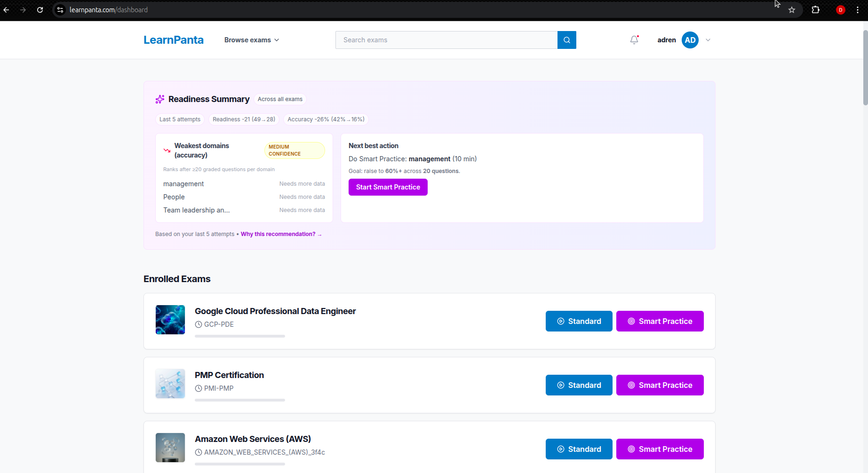The image size is (868, 473).
Task: Click the blue search magnifier button
Action: [x=567, y=40]
